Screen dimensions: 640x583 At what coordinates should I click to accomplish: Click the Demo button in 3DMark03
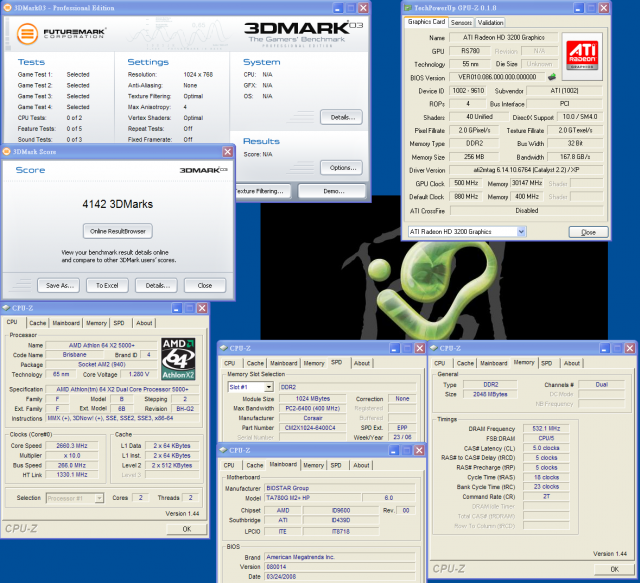(x=333, y=191)
